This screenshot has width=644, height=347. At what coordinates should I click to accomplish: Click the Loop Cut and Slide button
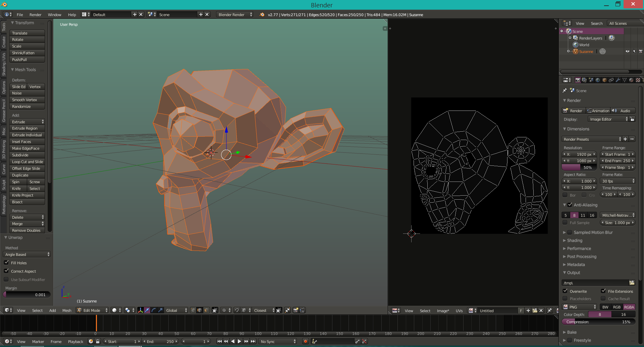click(x=27, y=162)
